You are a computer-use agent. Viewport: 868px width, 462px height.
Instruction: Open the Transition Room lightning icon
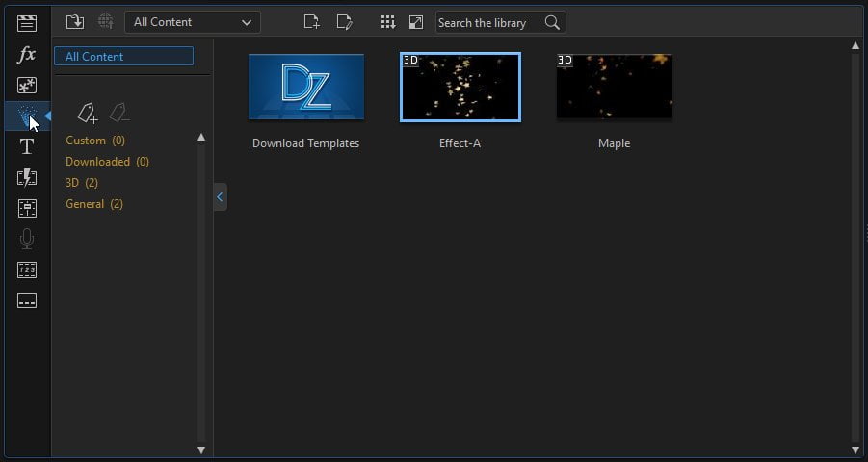27,178
